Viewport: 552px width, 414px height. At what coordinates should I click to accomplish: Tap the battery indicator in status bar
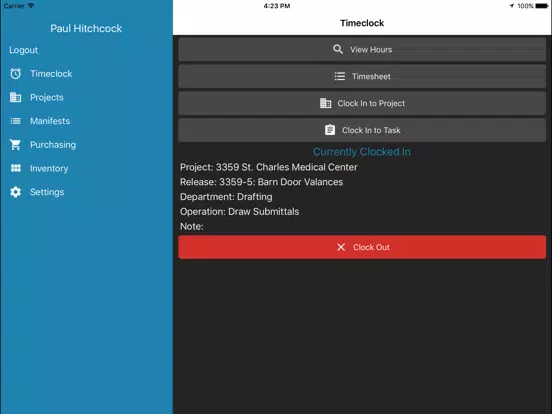point(542,6)
